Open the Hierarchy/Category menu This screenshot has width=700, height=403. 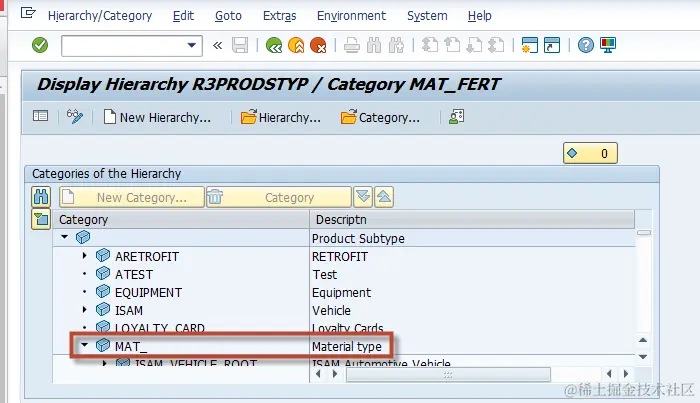100,16
